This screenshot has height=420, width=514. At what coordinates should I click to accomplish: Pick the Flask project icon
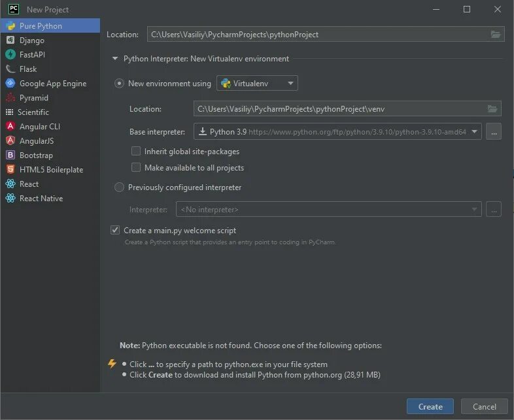click(10, 69)
